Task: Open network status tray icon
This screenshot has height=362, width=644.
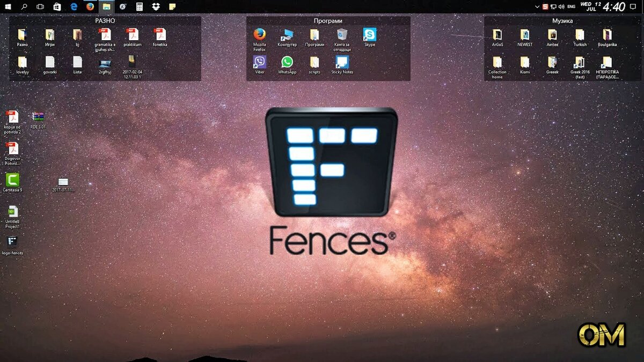Action: (x=553, y=6)
